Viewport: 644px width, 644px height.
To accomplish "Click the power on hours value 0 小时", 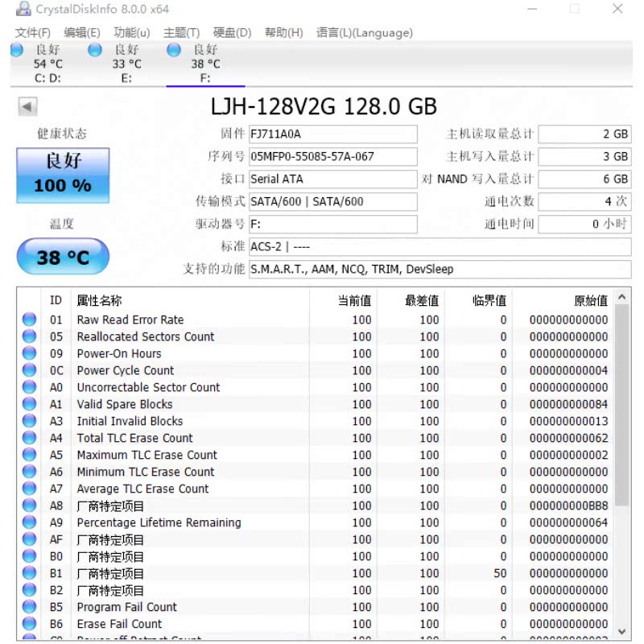I will pyautogui.click(x=585, y=225).
